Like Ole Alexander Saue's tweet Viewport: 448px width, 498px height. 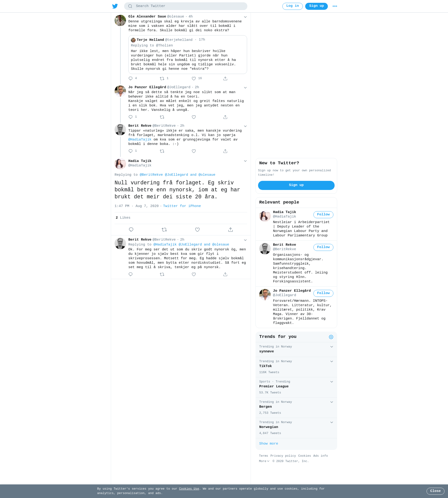(x=194, y=79)
